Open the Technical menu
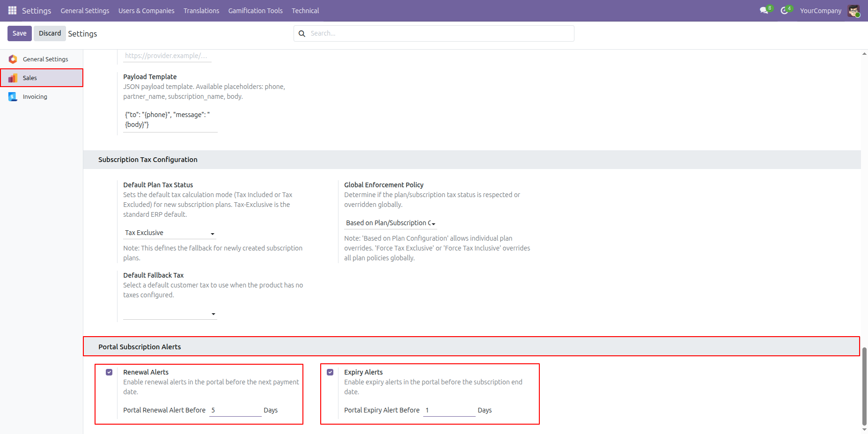868x434 pixels. [305, 10]
